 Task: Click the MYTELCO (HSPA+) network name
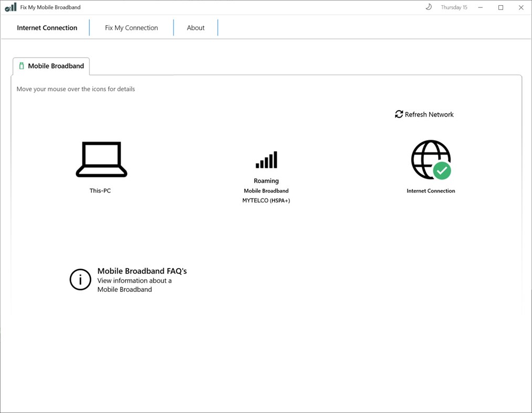266,200
